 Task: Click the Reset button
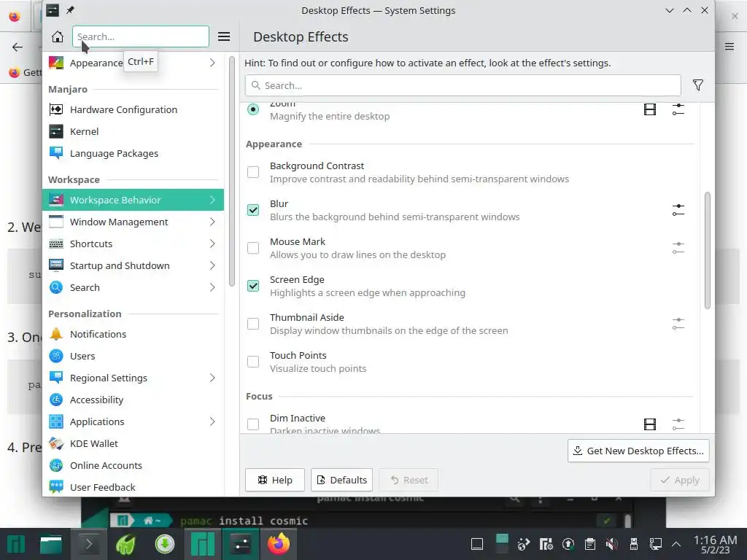pyautogui.click(x=409, y=480)
